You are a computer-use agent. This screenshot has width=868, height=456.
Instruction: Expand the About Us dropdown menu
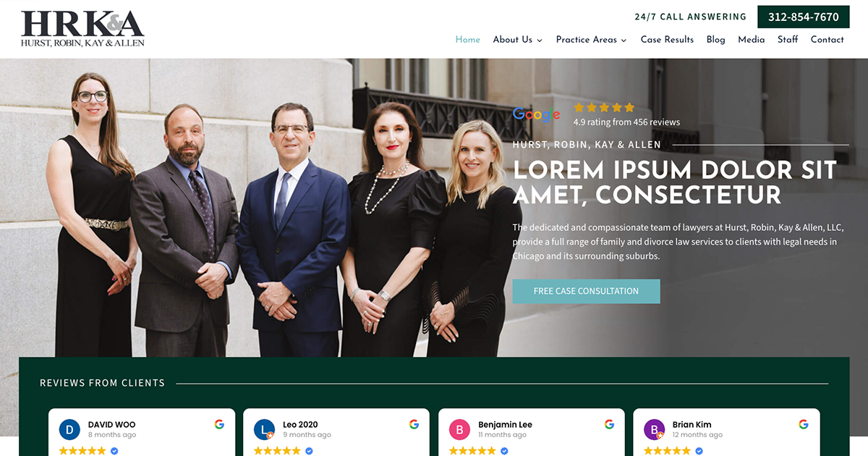[x=518, y=40]
